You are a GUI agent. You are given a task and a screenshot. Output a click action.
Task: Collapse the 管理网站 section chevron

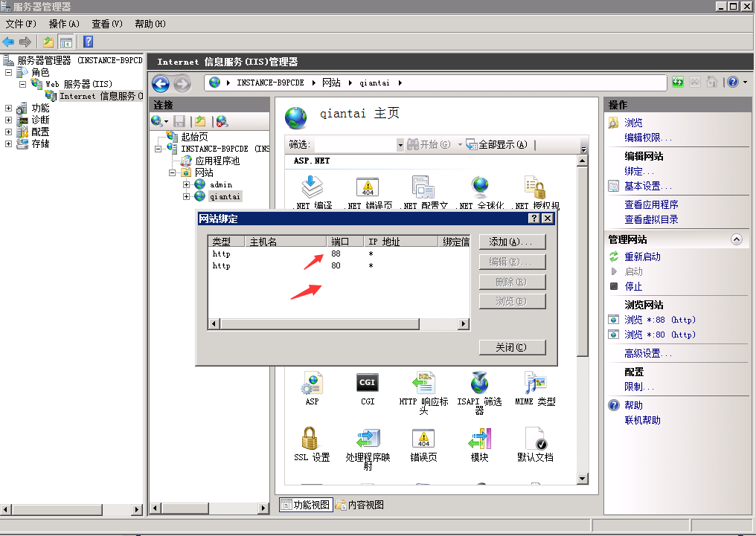[x=737, y=239]
